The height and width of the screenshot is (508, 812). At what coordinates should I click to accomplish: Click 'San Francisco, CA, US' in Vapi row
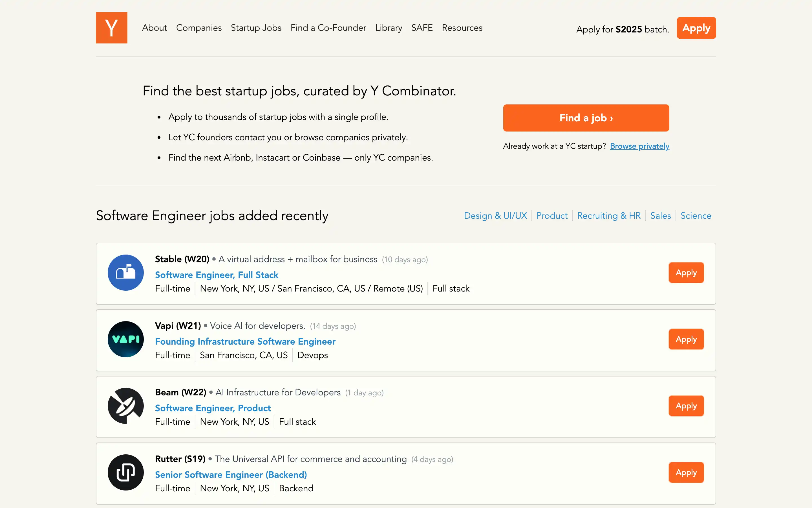tap(244, 355)
